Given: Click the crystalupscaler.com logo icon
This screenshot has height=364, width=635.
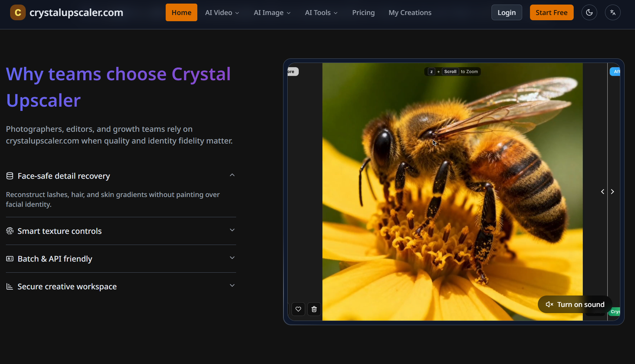Looking at the screenshot, I should [17, 12].
